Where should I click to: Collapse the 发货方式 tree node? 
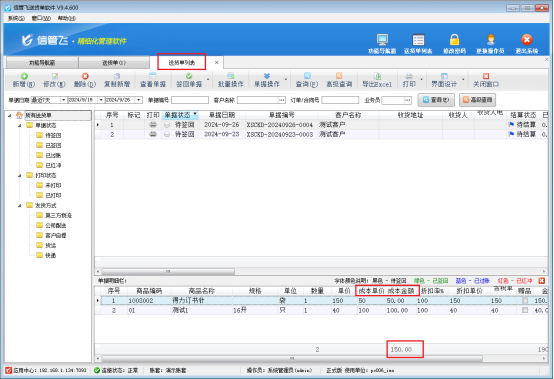pyautogui.click(x=20, y=206)
